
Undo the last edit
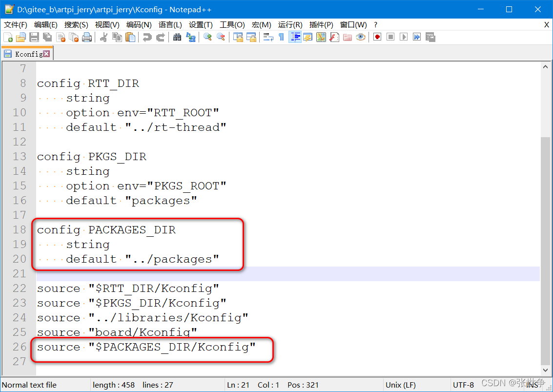tap(147, 37)
